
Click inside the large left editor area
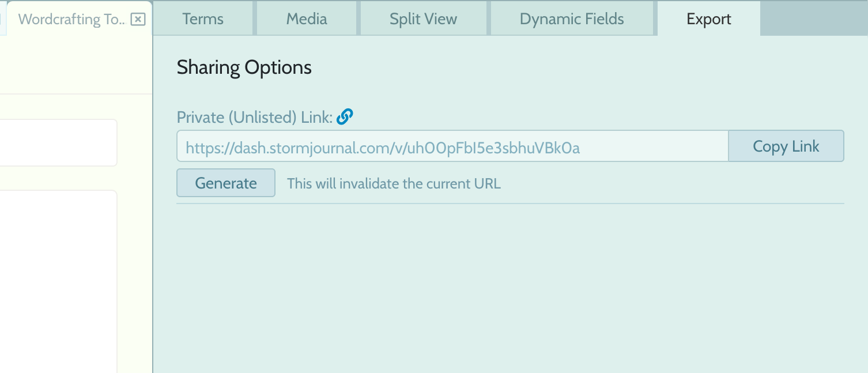tap(58, 281)
